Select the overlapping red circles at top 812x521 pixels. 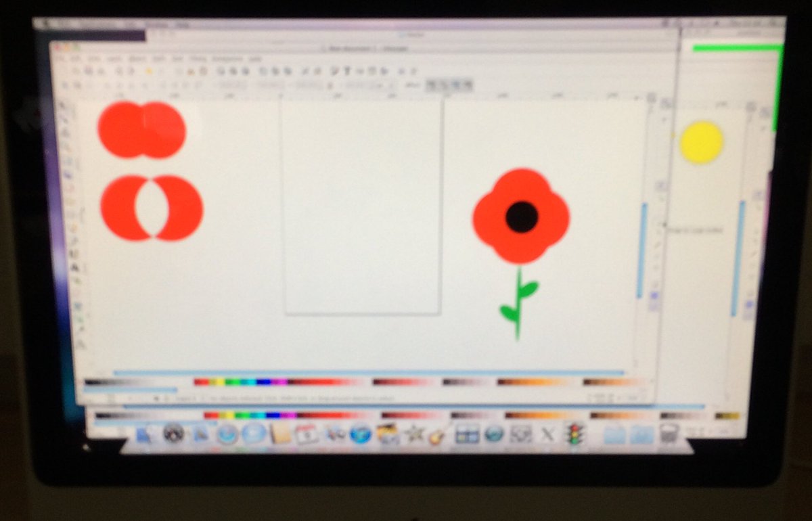pos(141,129)
